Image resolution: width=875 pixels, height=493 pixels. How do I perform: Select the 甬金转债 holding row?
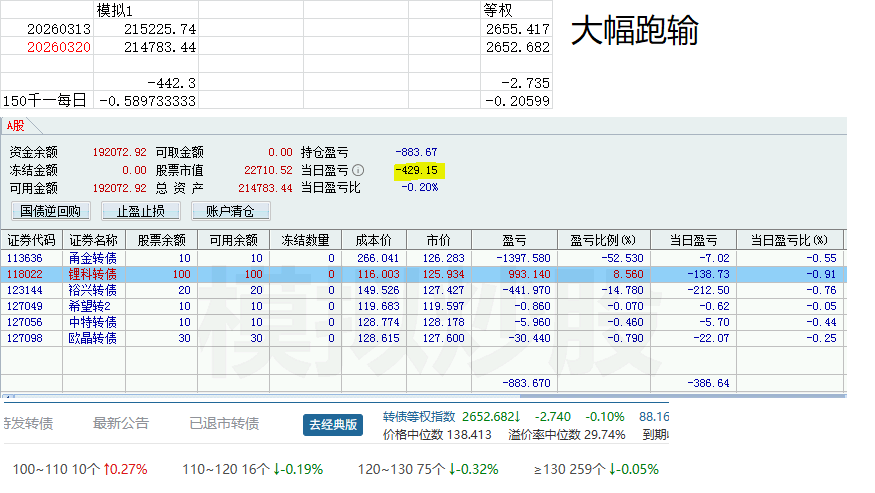(x=93, y=258)
